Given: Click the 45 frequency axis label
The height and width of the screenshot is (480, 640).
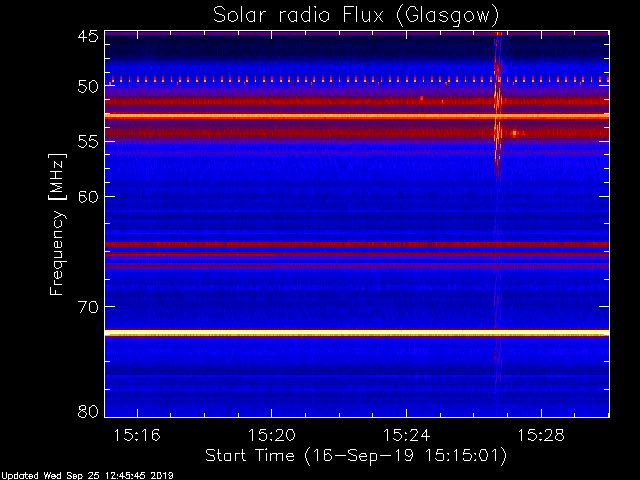Looking at the screenshot, I should [88, 36].
